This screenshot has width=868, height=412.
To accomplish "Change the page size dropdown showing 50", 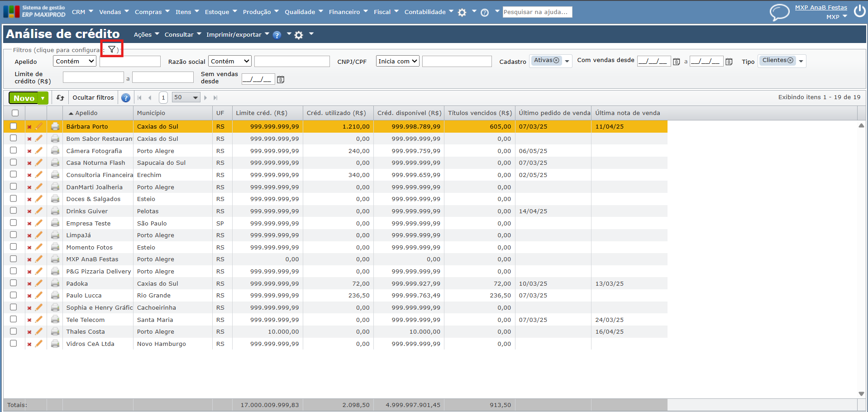I will tap(186, 97).
